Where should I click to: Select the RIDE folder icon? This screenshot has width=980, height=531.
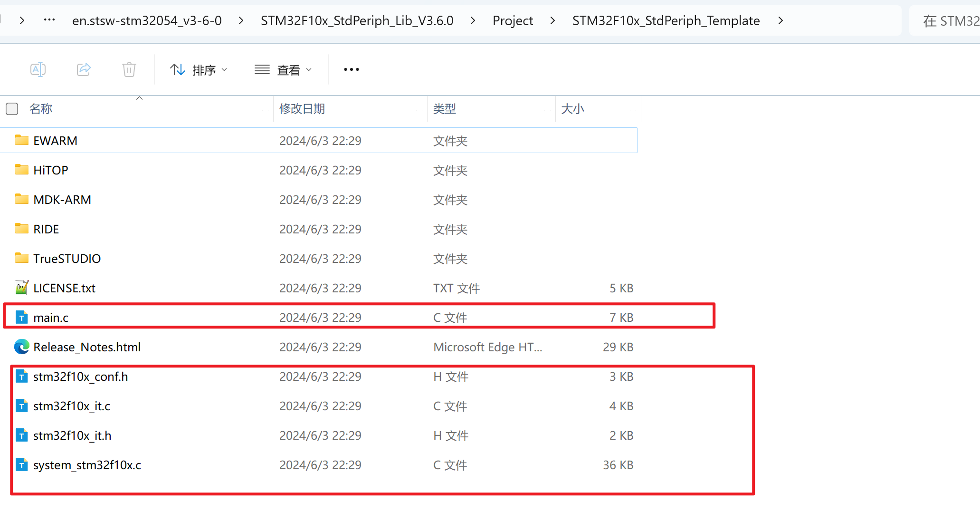[21, 229]
